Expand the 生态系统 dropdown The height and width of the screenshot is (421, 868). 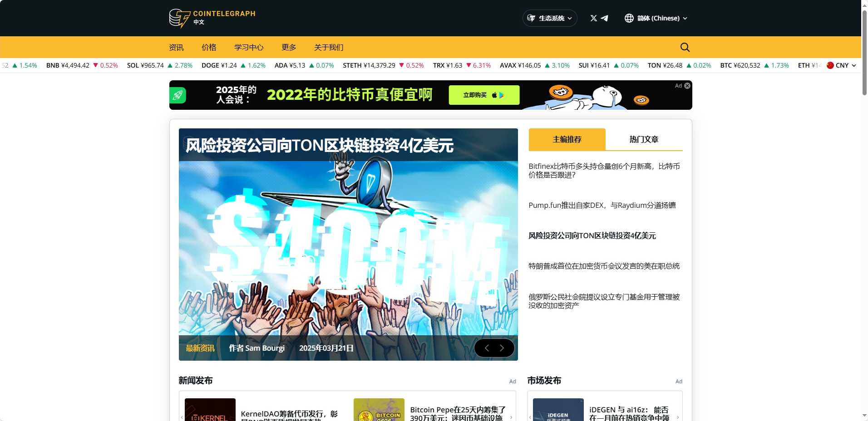click(550, 18)
